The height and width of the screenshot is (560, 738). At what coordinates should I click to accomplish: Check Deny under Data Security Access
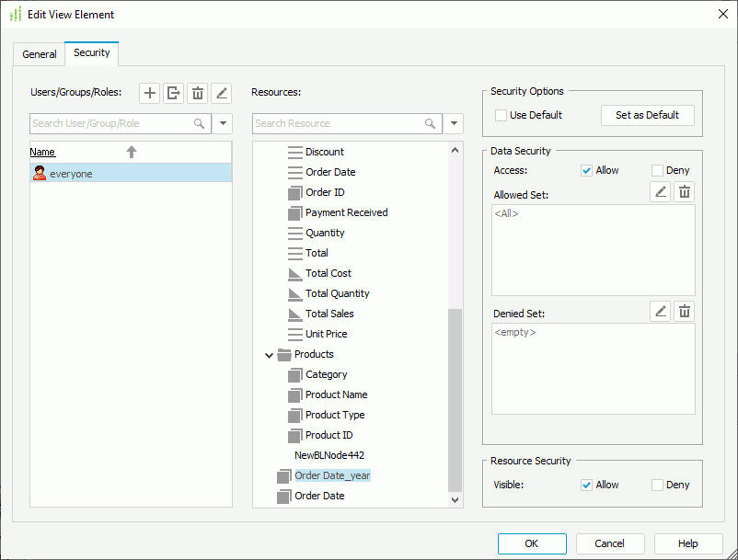(x=654, y=170)
